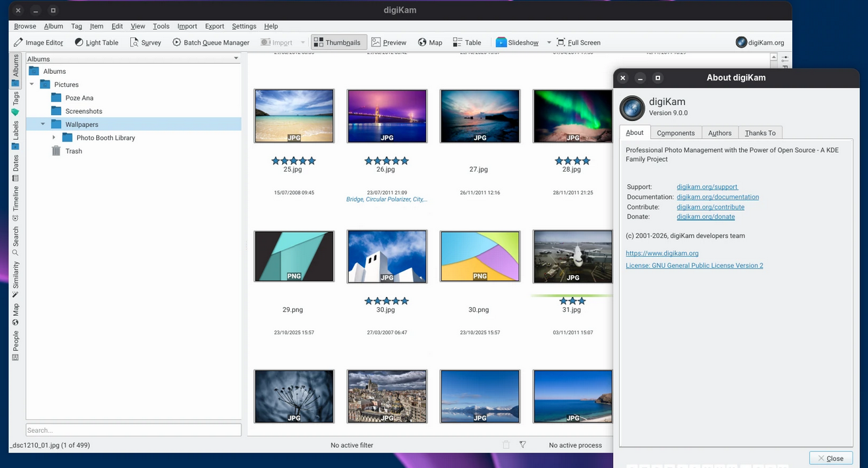
Task: Open the Light Table
Action: pos(96,42)
